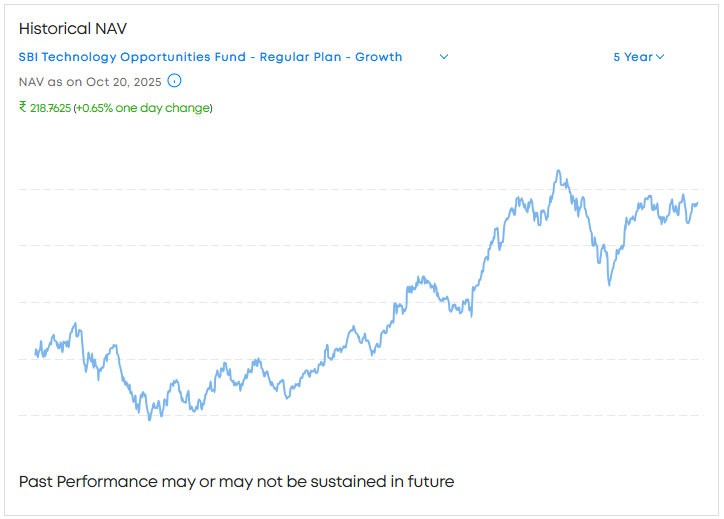Click the rightmost end of the NAV line
This screenshot has width=724, height=519.
[x=697, y=203]
